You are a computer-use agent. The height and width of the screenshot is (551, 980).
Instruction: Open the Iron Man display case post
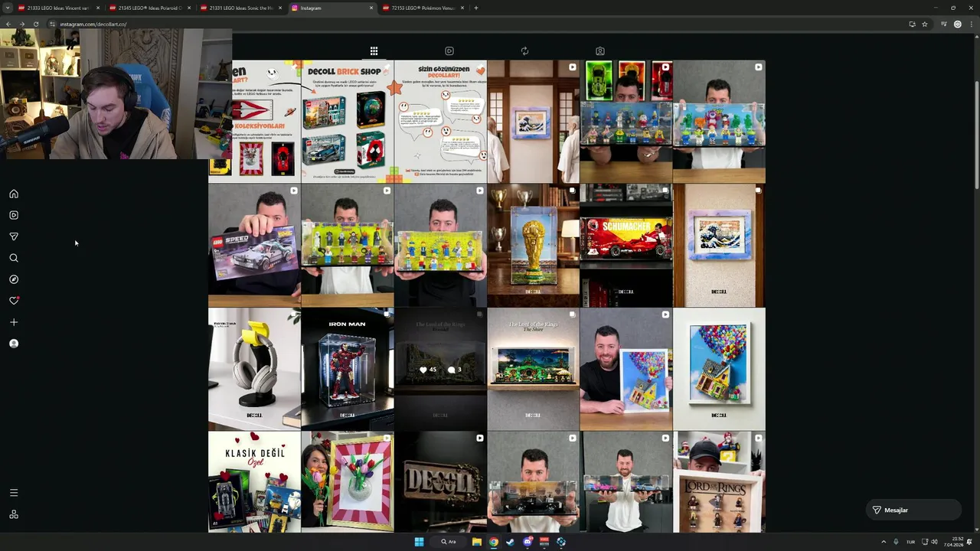tap(348, 369)
